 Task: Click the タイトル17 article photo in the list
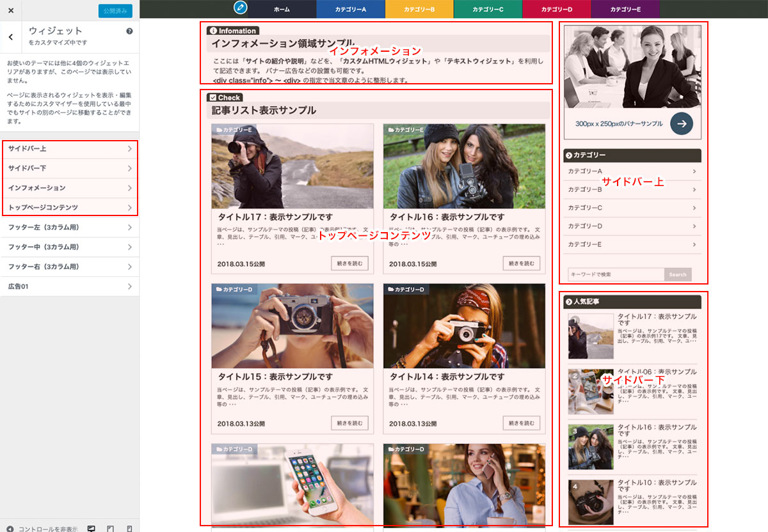[292, 166]
